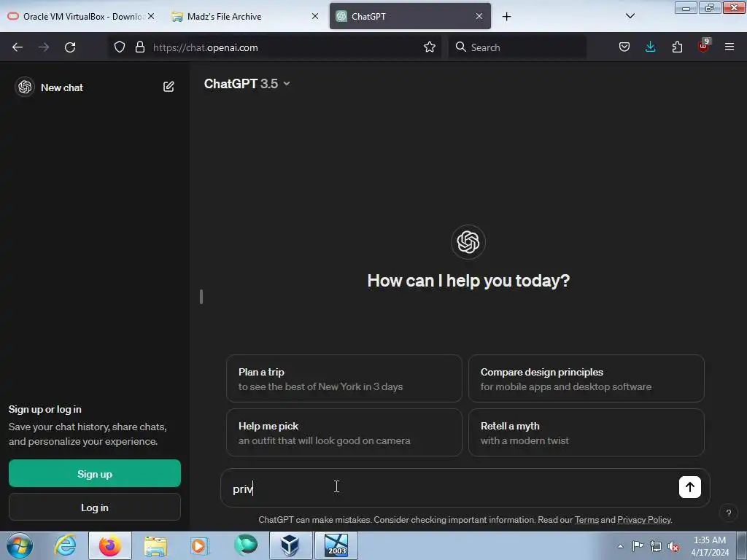747x560 pixels.
Task: Choose the Plan a trip suggestion
Action: coord(344,378)
